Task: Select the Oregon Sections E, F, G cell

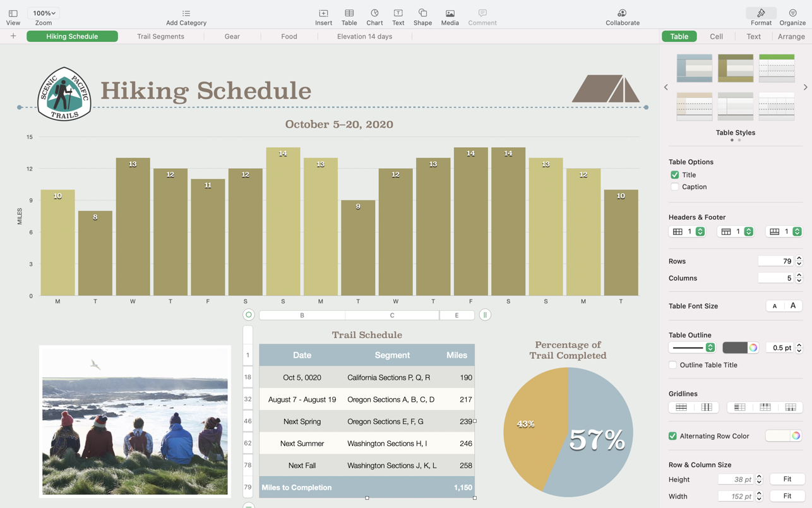Action: (x=392, y=421)
